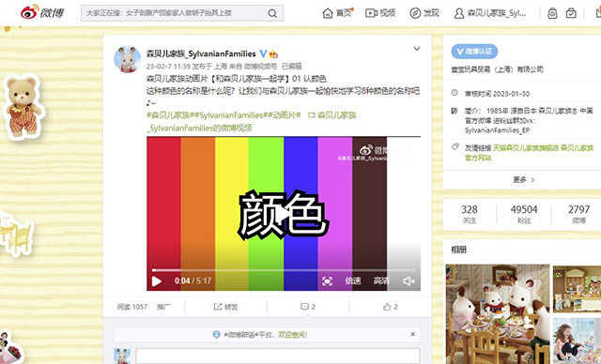Close the 微博辟谣 notice banner
601x364 pixels.
(413, 334)
